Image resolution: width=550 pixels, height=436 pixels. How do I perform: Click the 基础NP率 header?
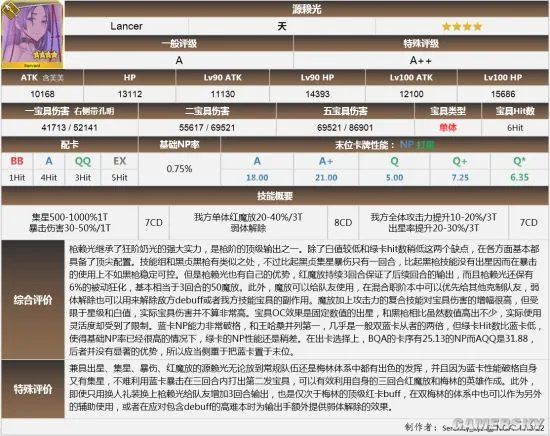click(x=179, y=145)
